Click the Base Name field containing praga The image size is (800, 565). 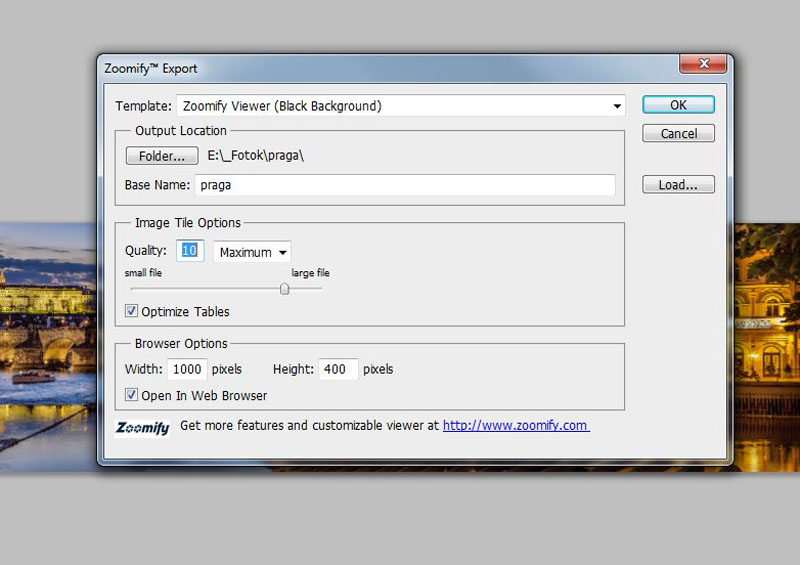click(x=405, y=185)
